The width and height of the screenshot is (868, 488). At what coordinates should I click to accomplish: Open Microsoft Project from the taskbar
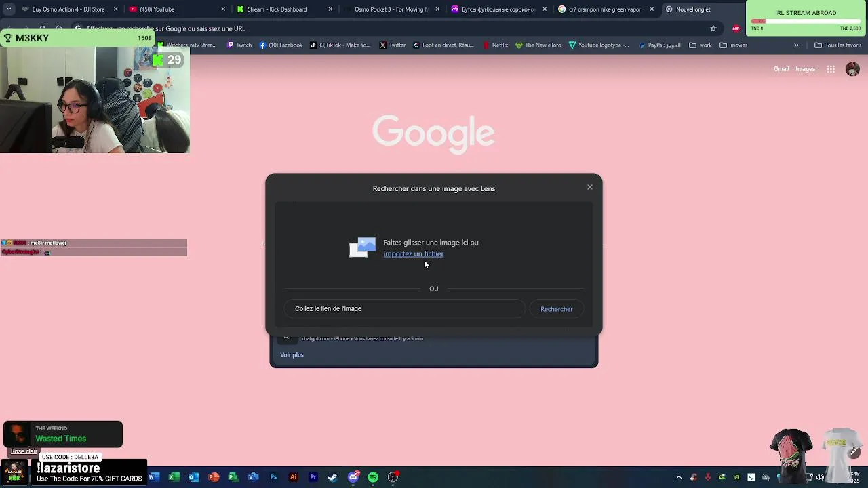(x=233, y=477)
